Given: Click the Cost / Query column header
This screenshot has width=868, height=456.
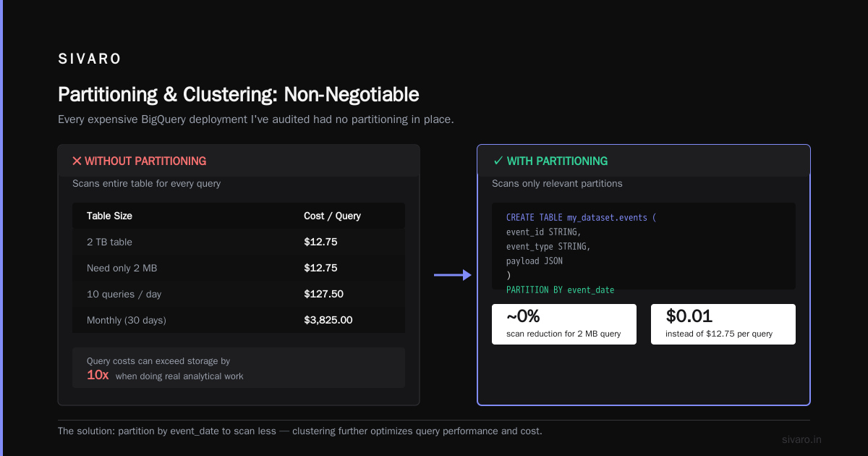Looking at the screenshot, I should 332,216.
